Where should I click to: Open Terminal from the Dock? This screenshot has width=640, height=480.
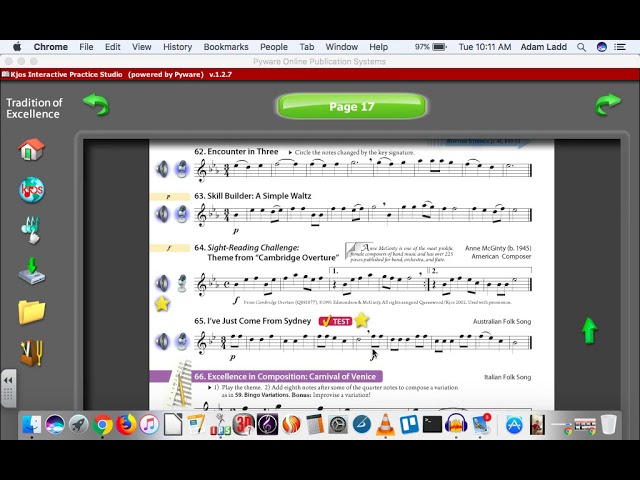[432, 424]
